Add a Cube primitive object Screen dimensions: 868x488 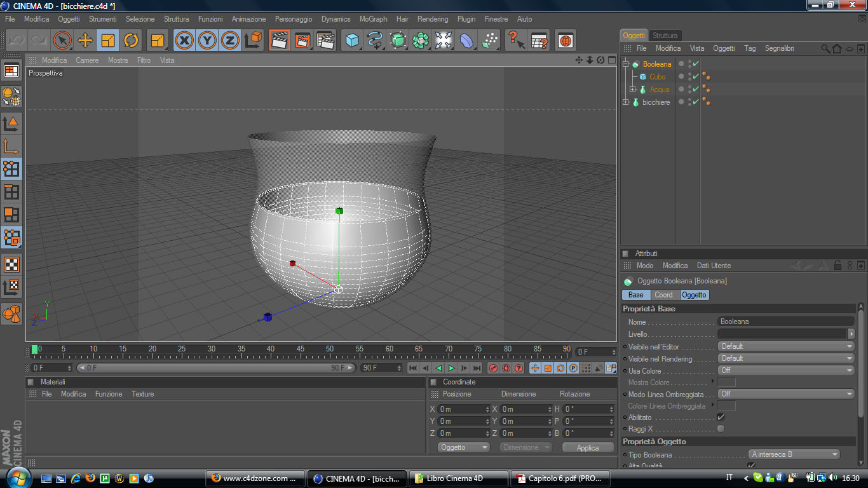351,41
